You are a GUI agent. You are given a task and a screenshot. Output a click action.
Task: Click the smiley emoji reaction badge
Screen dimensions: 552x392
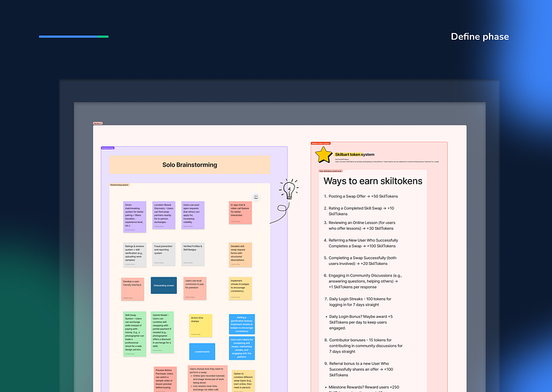pos(256,197)
